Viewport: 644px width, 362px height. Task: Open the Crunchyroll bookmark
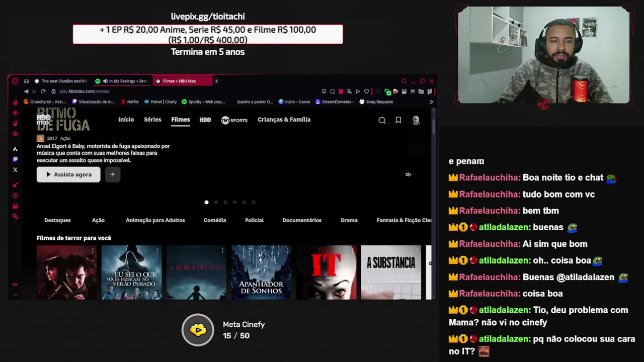[x=45, y=102]
